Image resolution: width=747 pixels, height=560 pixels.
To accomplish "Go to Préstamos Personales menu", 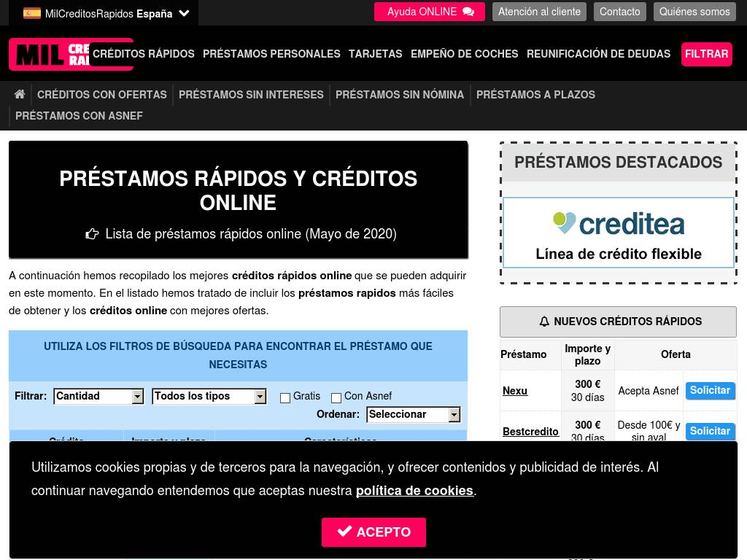I will pyautogui.click(x=271, y=54).
